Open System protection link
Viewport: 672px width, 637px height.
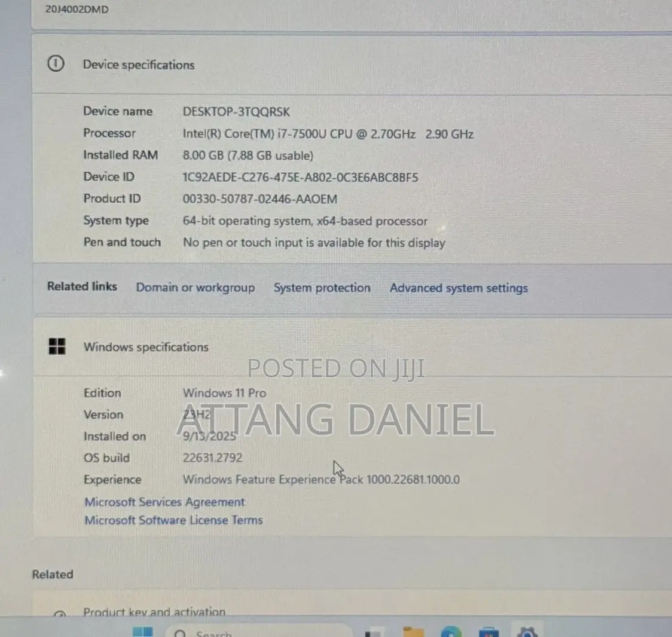[322, 288]
